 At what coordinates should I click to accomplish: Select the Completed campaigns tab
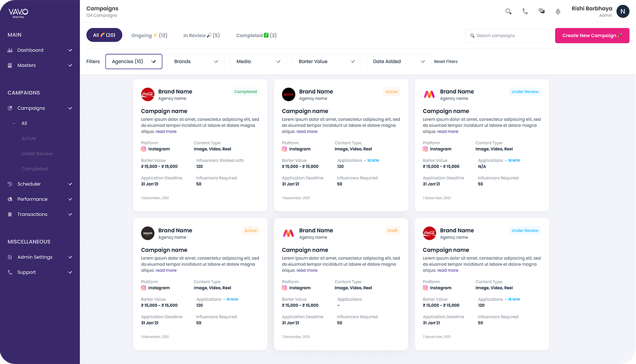click(256, 35)
